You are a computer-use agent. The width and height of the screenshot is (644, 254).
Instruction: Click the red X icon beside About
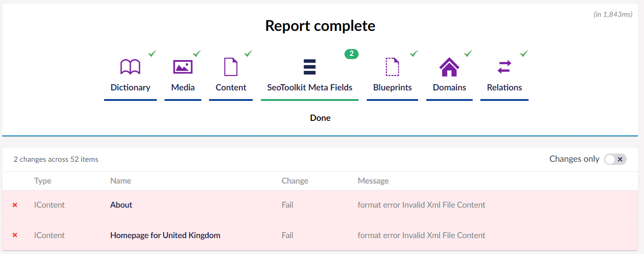coord(15,205)
